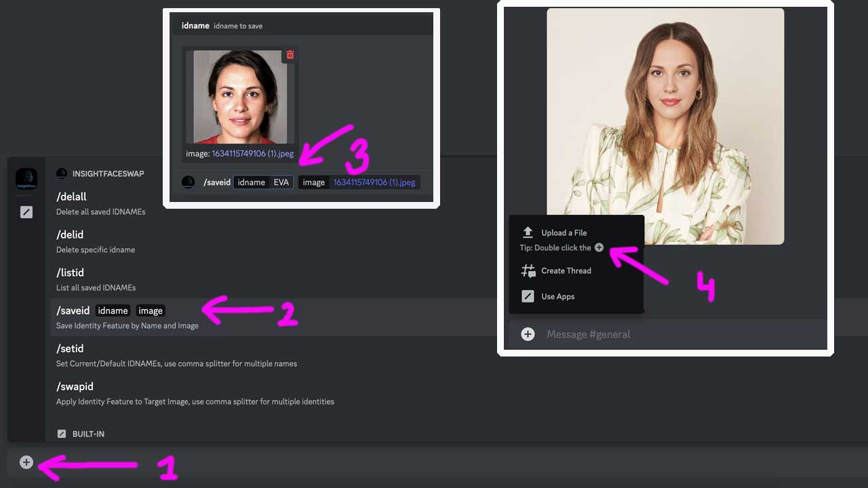Click the InsightFaceSwap bot avatar icon
Screen dimensions: 868x488
click(x=26, y=178)
